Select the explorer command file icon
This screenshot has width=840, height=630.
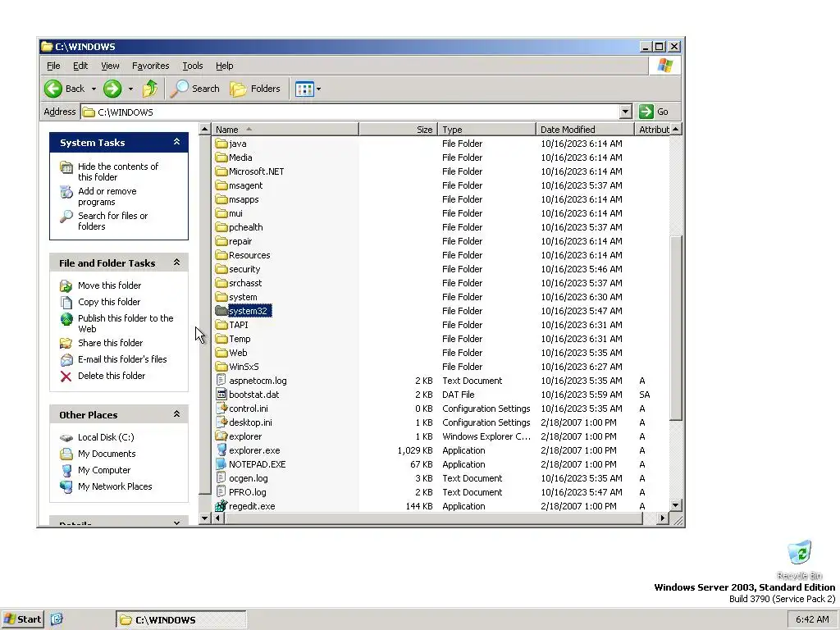[x=221, y=436]
